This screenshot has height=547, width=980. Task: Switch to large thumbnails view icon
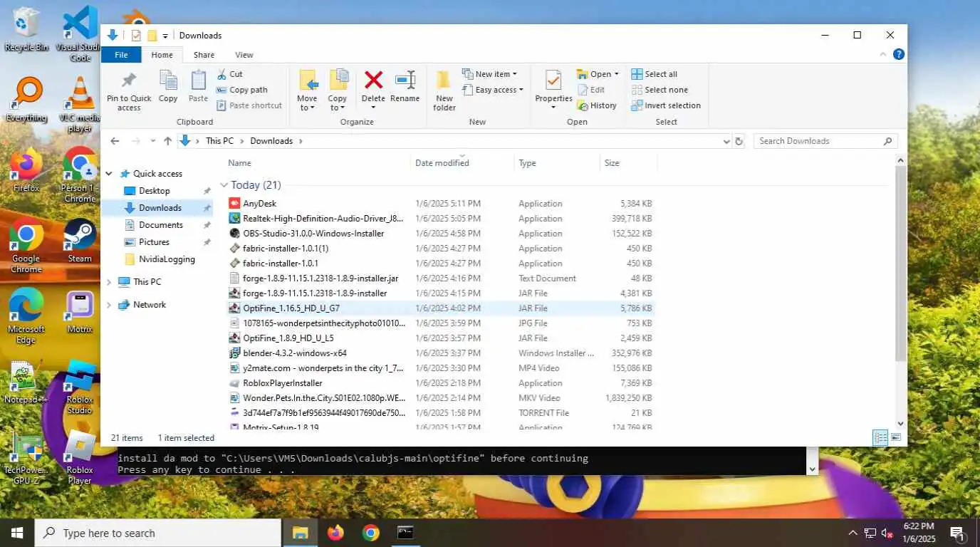coord(896,438)
